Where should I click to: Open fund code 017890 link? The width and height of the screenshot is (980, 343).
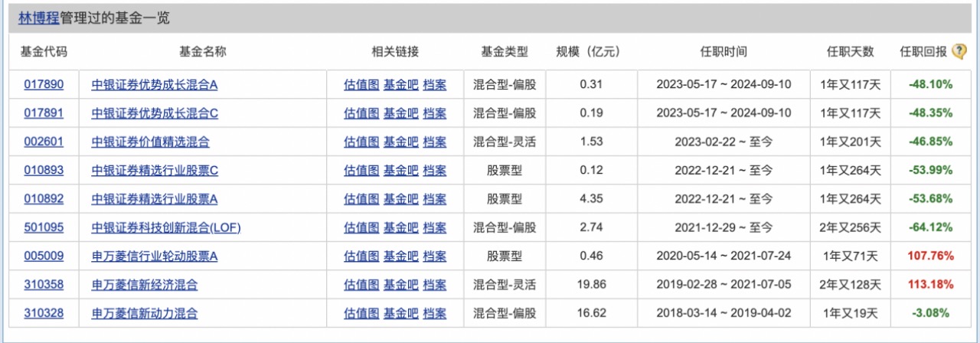[x=43, y=84]
